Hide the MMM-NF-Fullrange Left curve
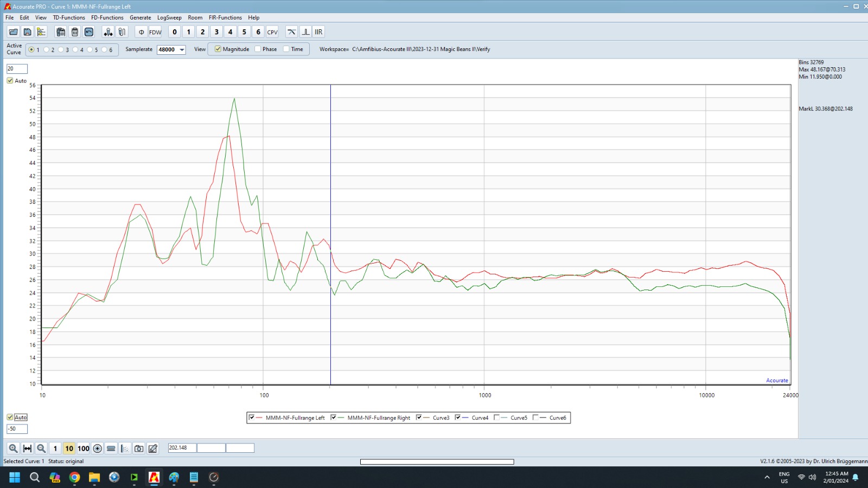The height and width of the screenshot is (488, 868). coord(252,418)
